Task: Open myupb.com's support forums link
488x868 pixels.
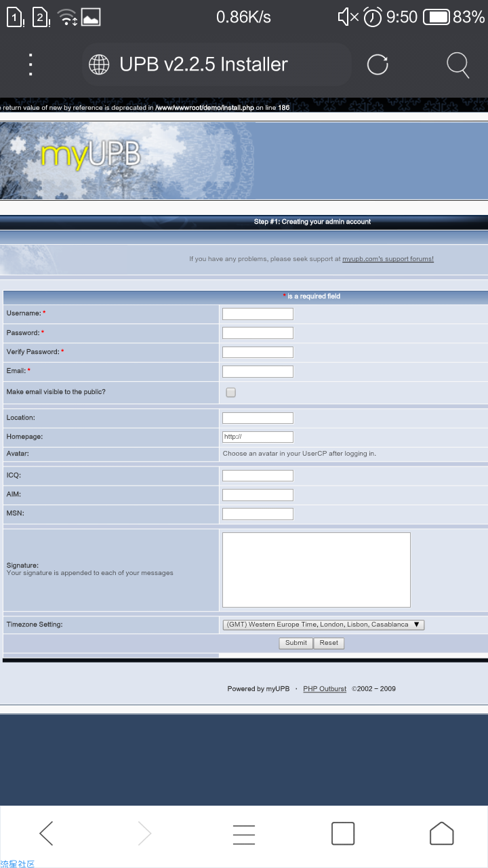Action: pos(388,259)
